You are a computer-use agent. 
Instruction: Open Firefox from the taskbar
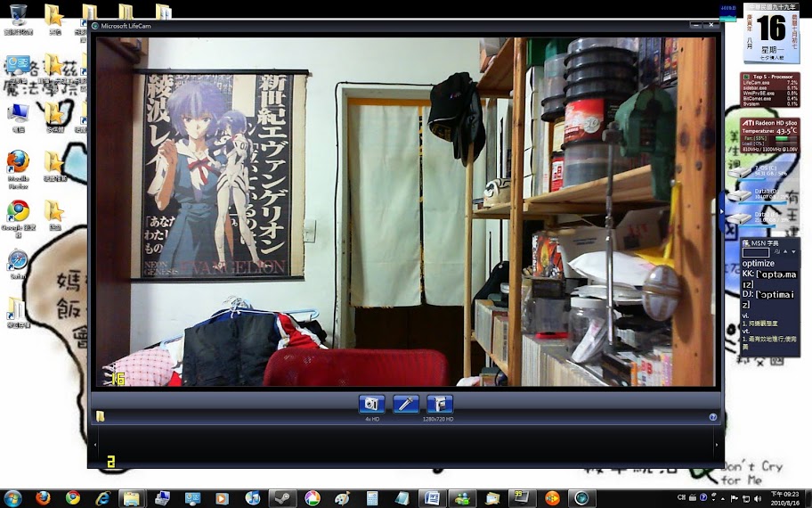(43, 498)
